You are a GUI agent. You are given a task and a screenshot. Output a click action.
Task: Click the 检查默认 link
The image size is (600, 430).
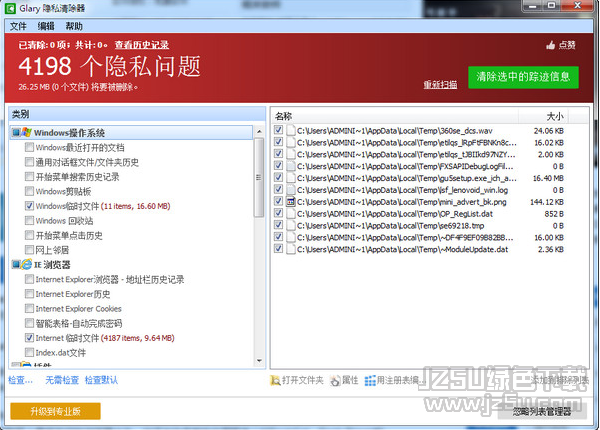click(x=101, y=380)
